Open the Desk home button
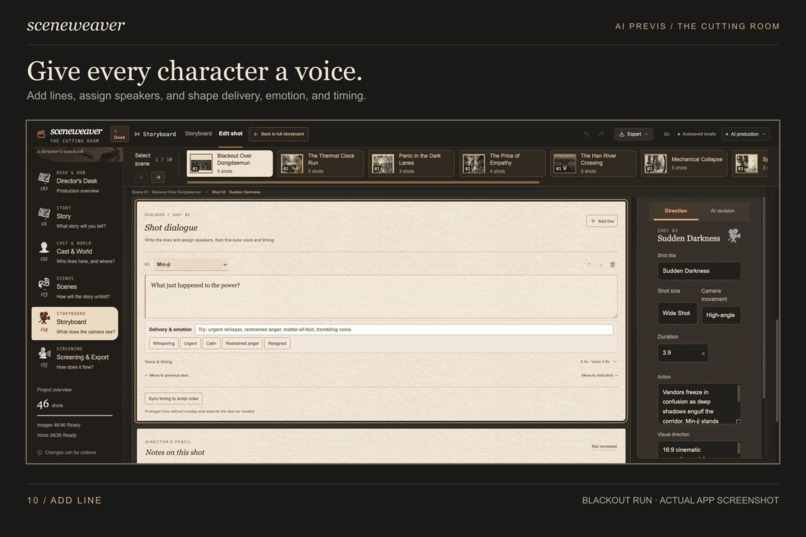This screenshot has height=537, width=806. pyautogui.click(x=119, y=135)
